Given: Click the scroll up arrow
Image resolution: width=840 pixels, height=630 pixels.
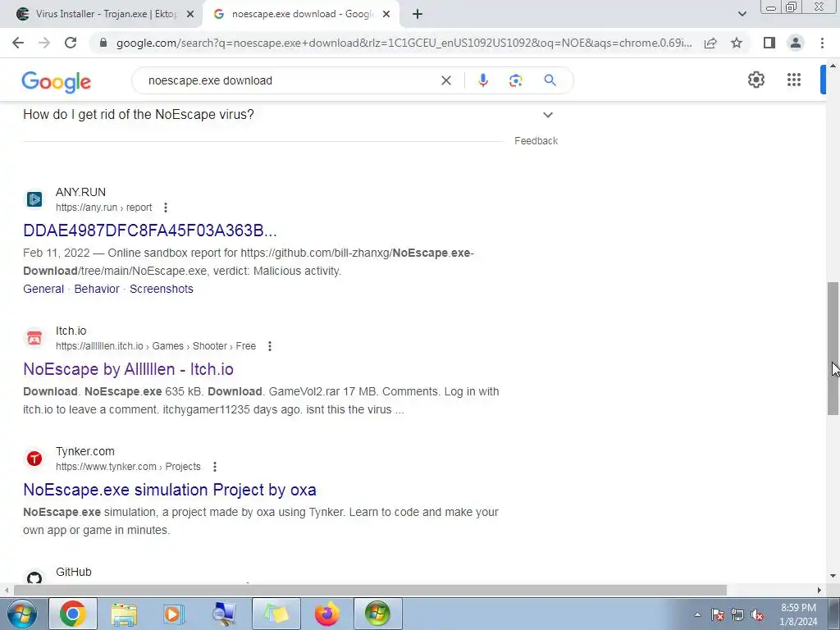Looking at the screenshot, I should [833, 66].
